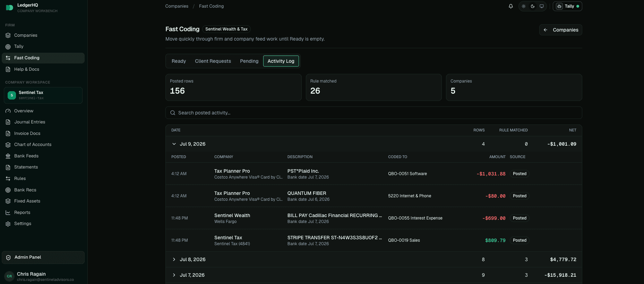Click the Reports chart icon

(8, 213)
